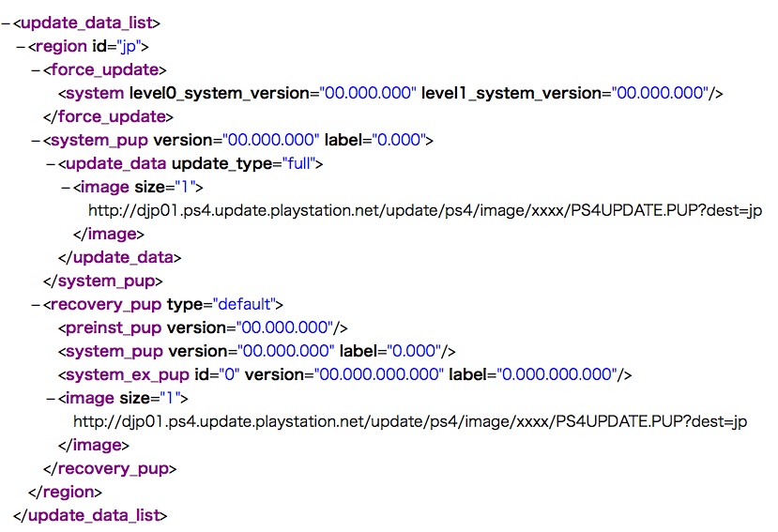Viewport: 778px width, 532px height.
Task: Click the closing force_update tag
Action: (108, 116)
